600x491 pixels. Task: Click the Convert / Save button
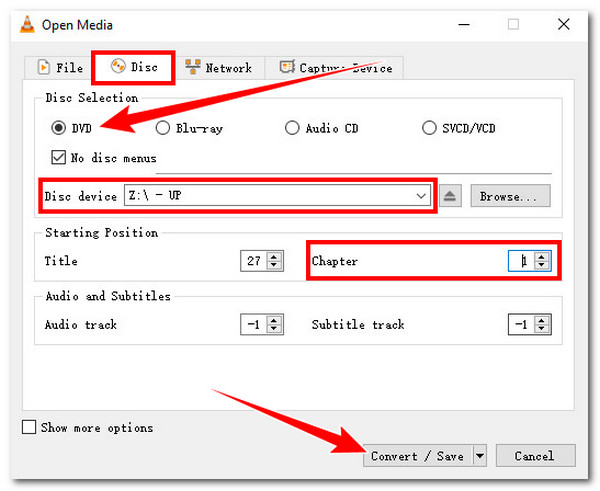click(x=418, y=455)
